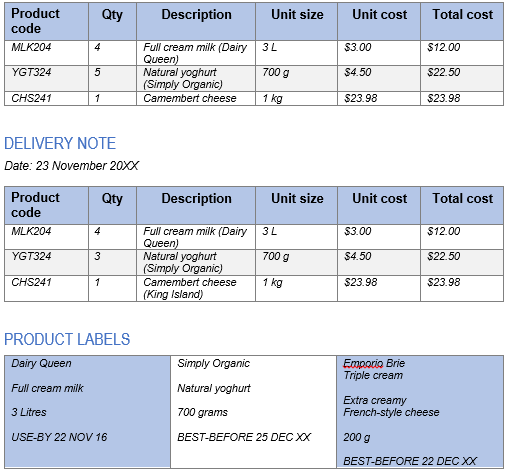
Task: Select the Date: 23 November 20XX line
Action: 72,166
